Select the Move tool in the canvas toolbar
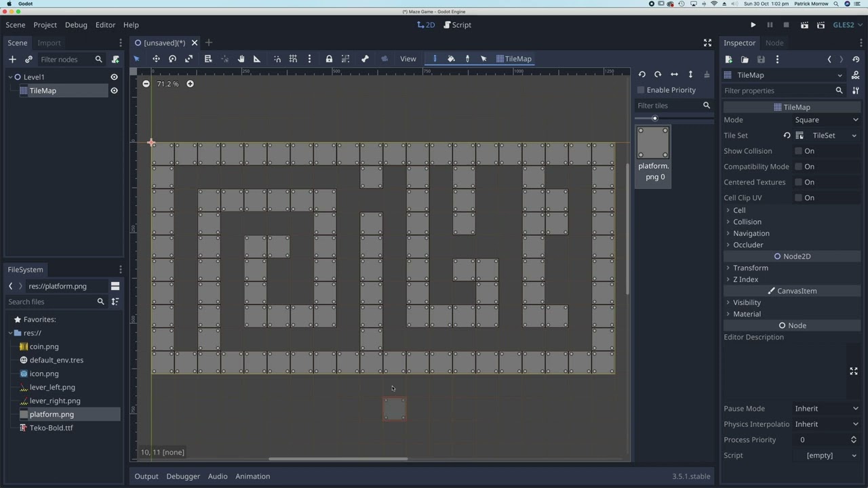Viewport: 868px width, 488px height. pos(156,59)
